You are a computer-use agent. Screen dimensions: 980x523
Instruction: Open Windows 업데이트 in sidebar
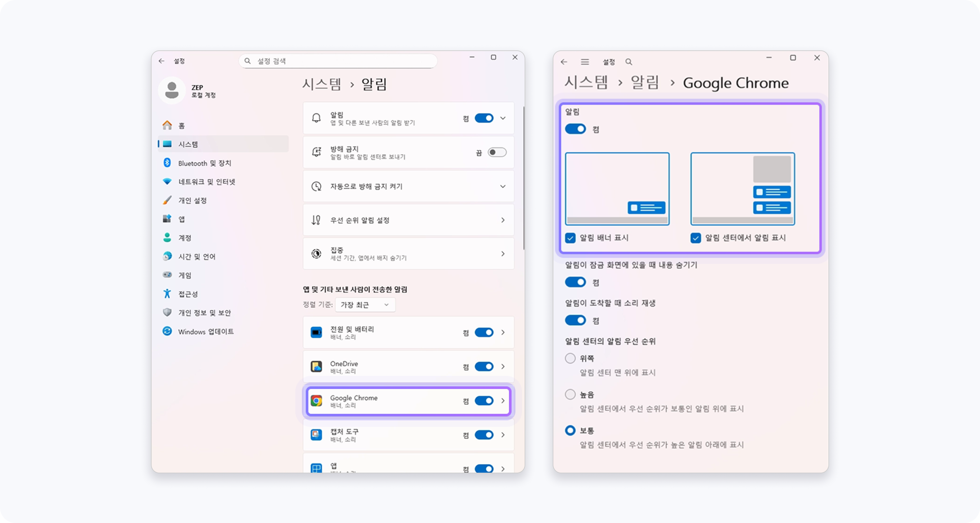click(223, 331)
